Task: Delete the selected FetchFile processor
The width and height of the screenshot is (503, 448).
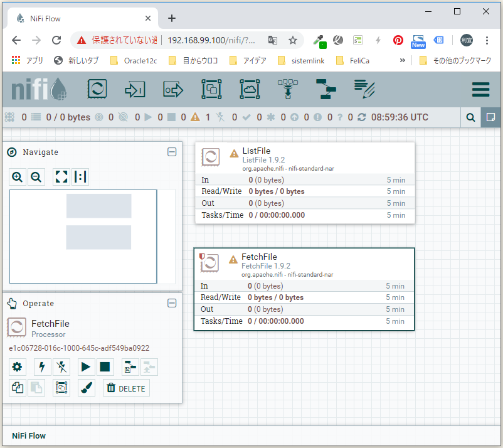Action: (x=126, y=388)
